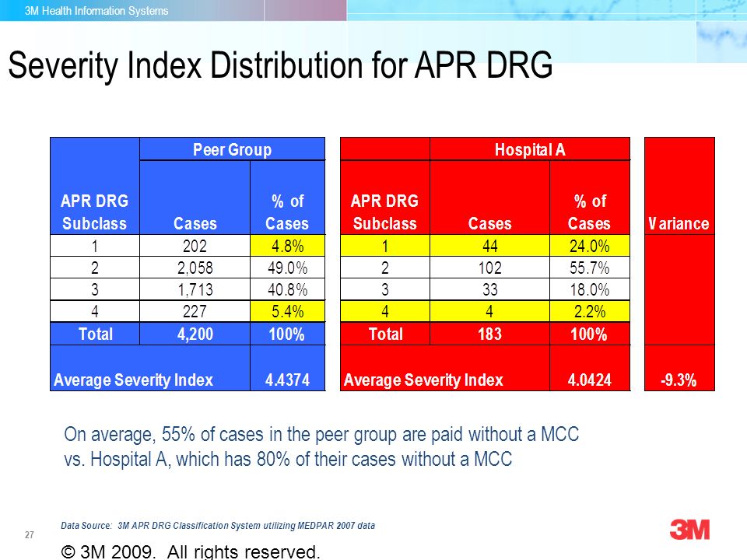747x560 pixels.
Task: Click Peer Group % of Cases header
Action: pyautogui.click(x=287, y=212)
